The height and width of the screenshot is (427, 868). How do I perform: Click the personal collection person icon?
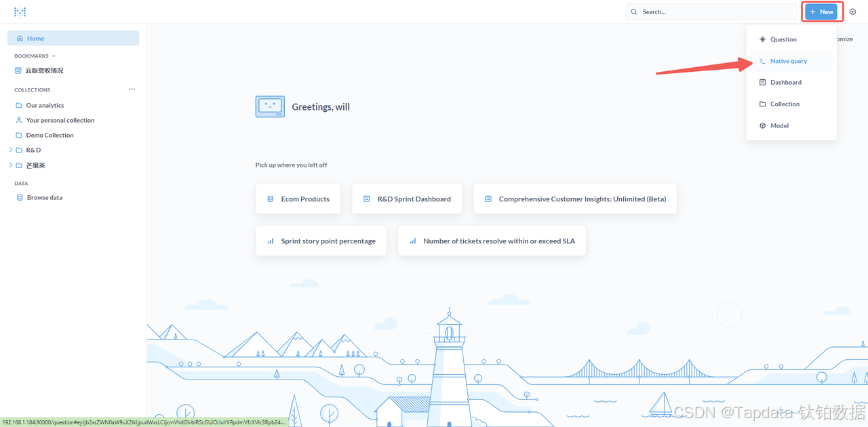pyautogui.click(x=19, y=121)
